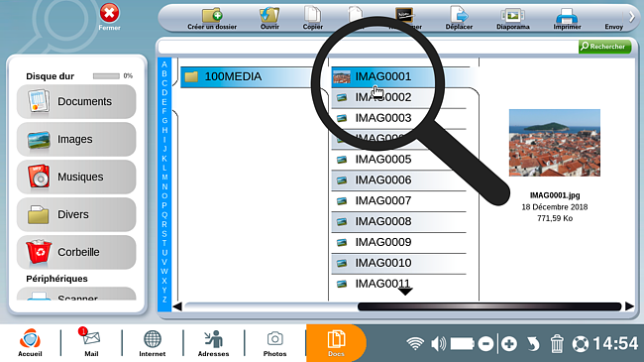Click the horizontal scrollbar dark thumb
The width and height of the screenshot is (644, 362).
click(489, 306)
